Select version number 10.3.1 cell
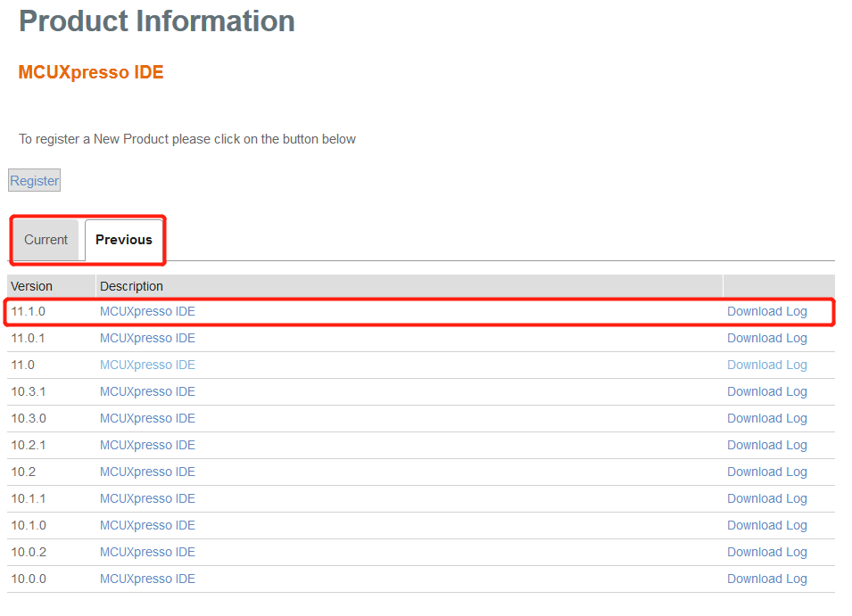 29,391
